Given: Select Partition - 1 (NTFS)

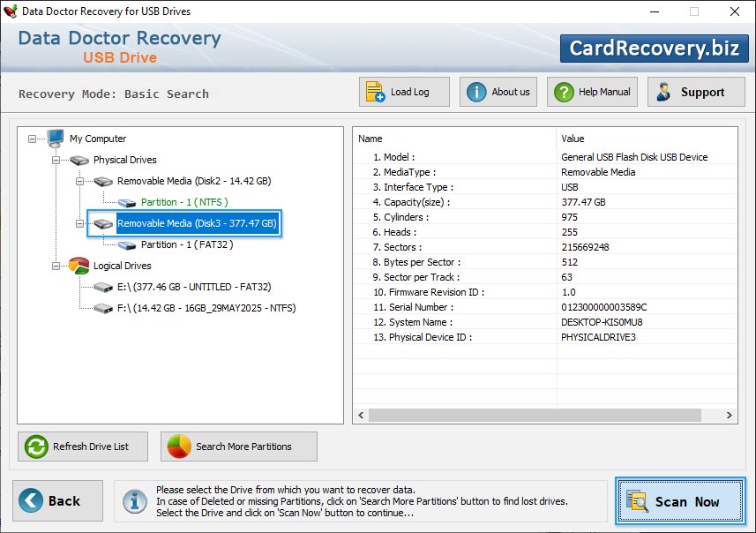Looking at the screenshot, I should 184,202.
